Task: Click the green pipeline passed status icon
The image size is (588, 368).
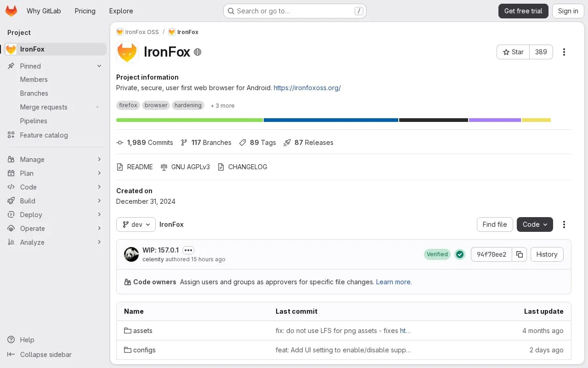Action: point(460,254)
